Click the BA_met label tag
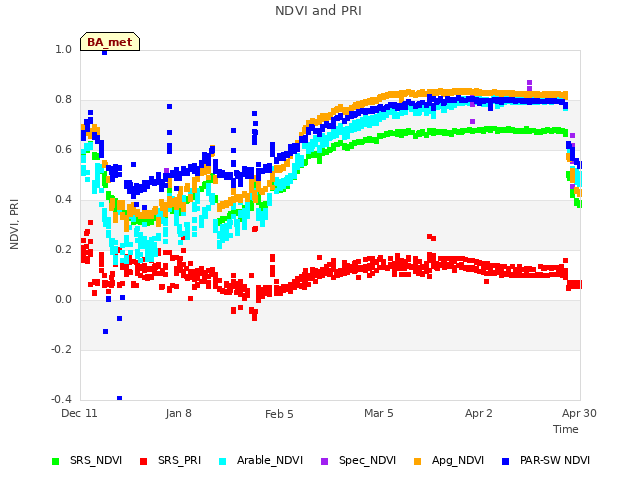 110,42
